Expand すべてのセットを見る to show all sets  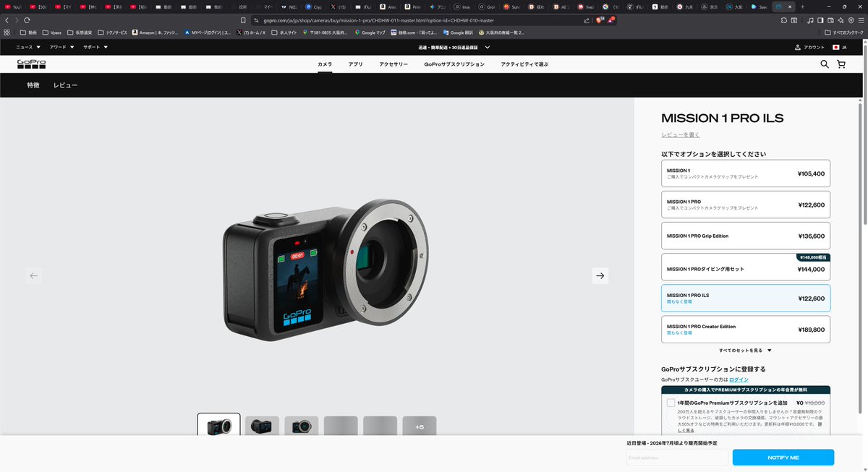tap(745, 351)
